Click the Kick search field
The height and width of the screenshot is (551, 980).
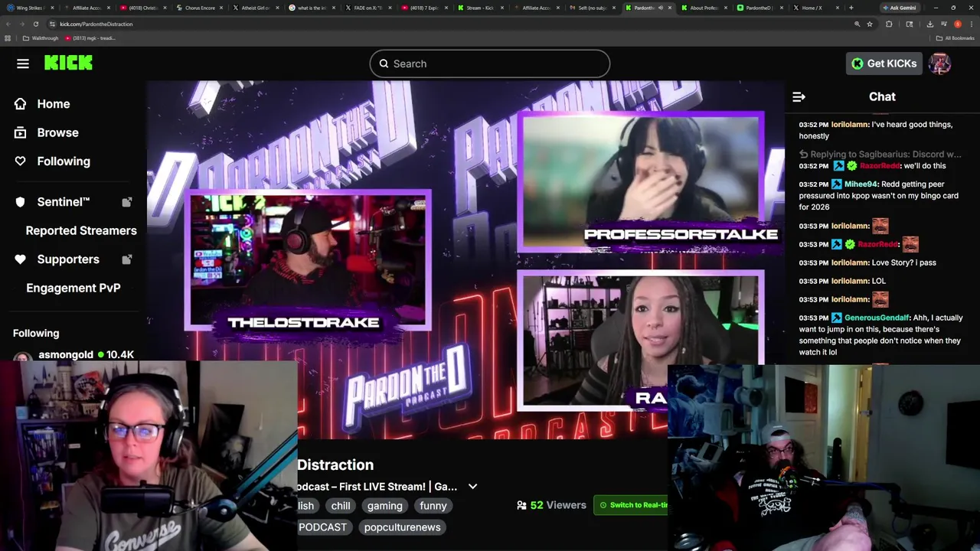[490, 64]
